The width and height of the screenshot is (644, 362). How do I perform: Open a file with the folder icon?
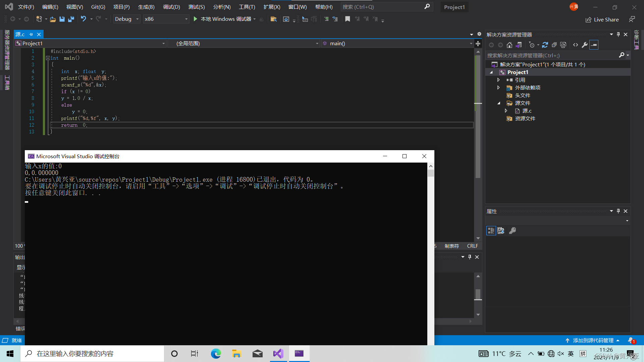pos(53,19)
